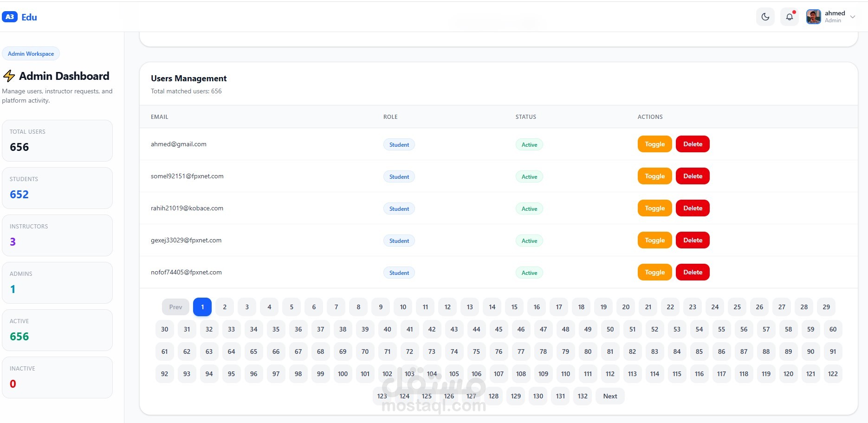Viewport: 868px width, 423px height.
Task: Open page 132 in the pagination
Action: pos(583,396)
